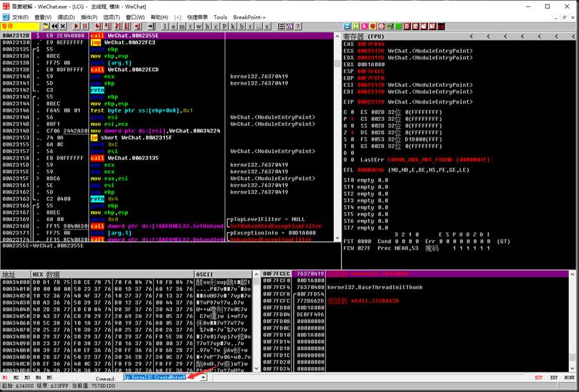Click the orange circle plugin icon

(372, 26)
